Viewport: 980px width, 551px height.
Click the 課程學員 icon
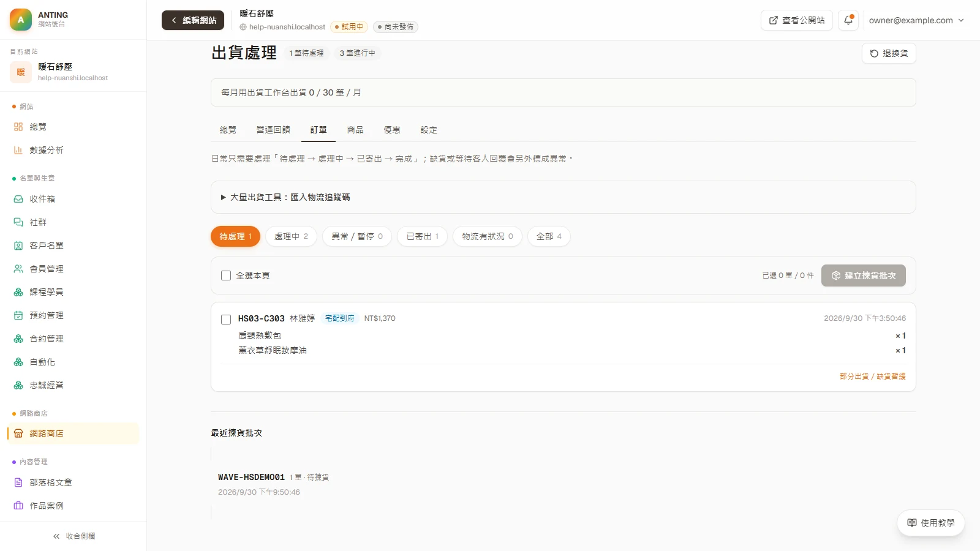coord(18,292)
